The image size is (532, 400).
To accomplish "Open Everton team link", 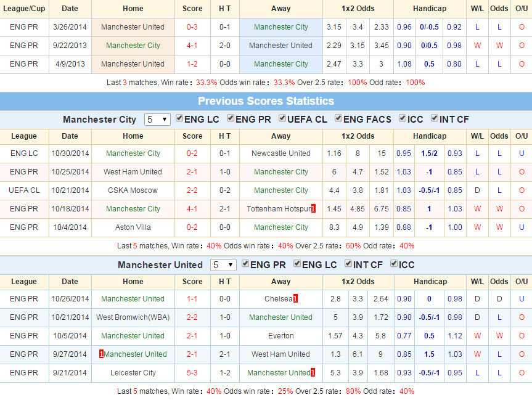I will click(281, 336).
